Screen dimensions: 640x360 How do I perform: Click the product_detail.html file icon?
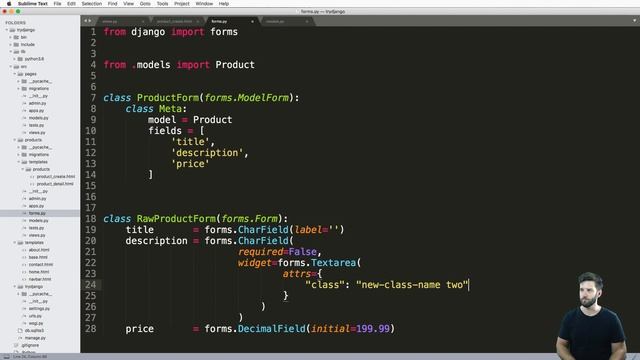click(32, 184)
